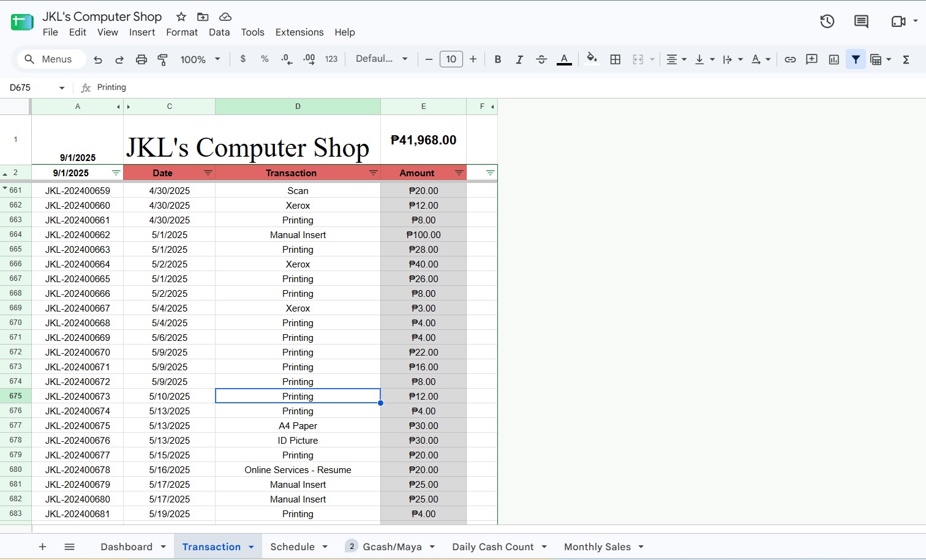Viewport: 926px width, 560px height.
Task: Insert a link with chain icon
Action: [790, 59]
